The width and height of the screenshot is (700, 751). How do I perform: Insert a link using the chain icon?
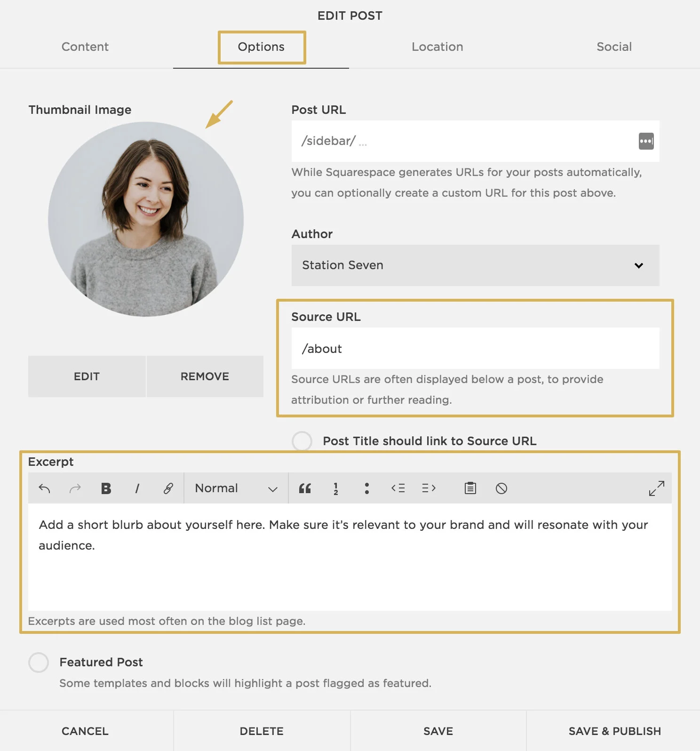[168, 488]
